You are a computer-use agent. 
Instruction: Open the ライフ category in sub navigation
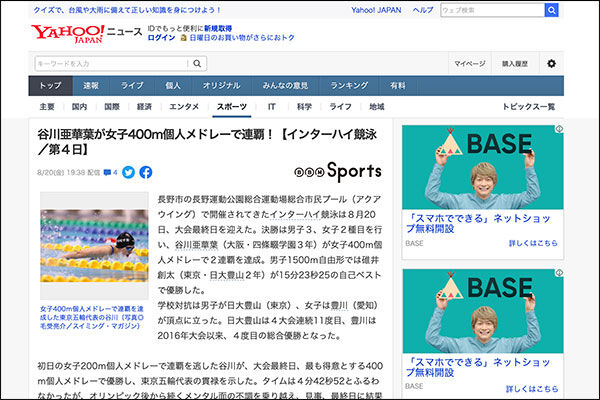point(341,107)
